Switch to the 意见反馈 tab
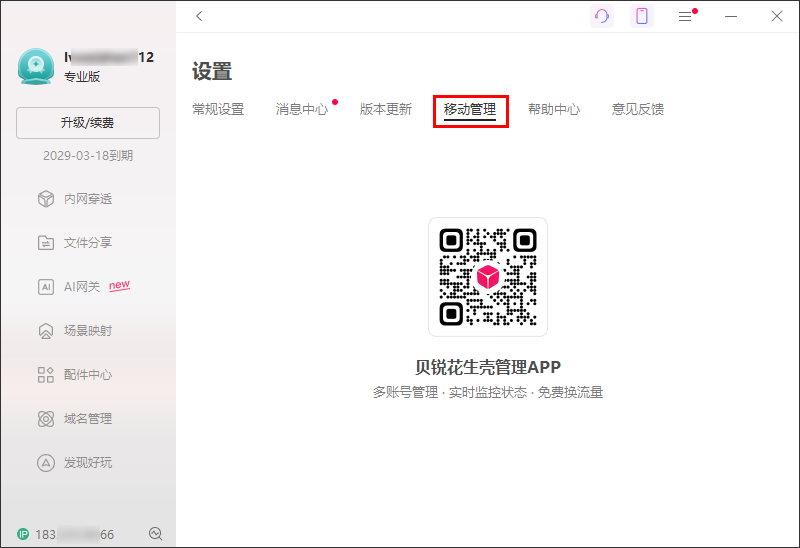Image resolution: width=800 pixels, height=548 pixels. [638, 109]
